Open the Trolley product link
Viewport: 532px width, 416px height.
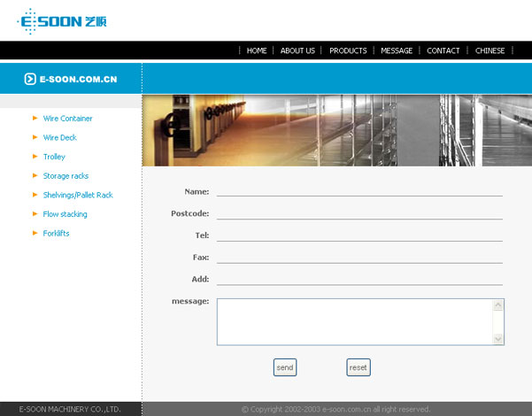click(54, 157)
